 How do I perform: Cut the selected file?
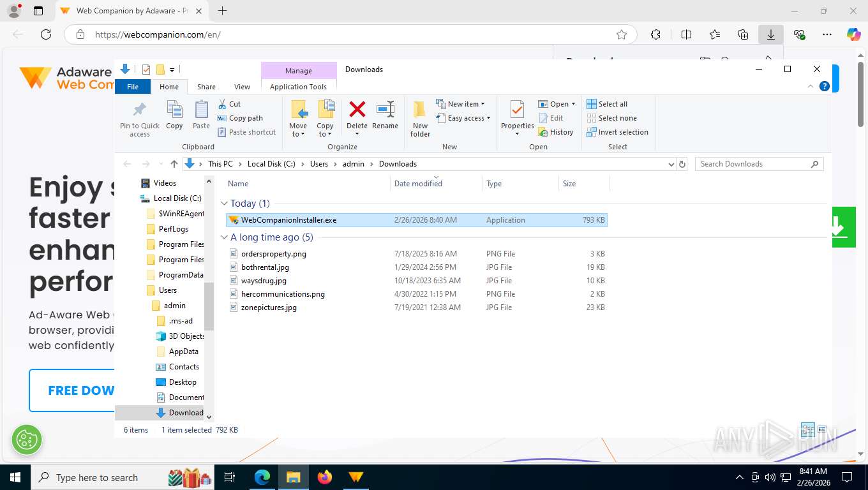230,104
